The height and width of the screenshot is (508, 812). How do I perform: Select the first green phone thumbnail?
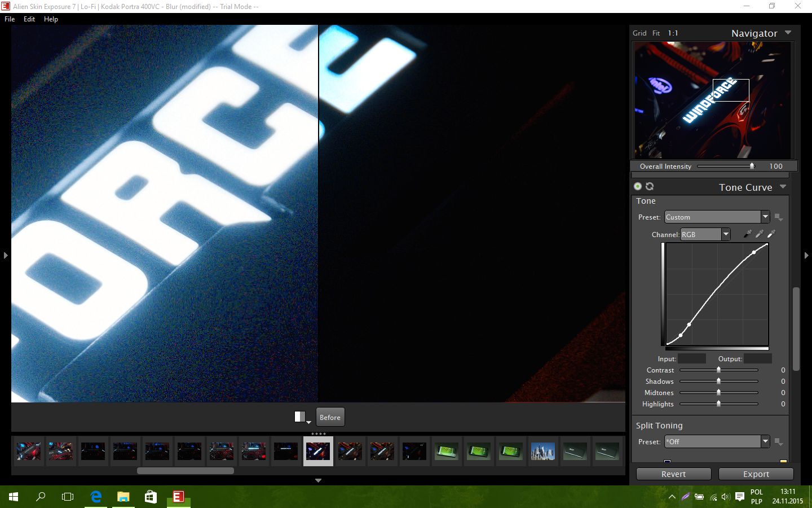tap(446, 451)
